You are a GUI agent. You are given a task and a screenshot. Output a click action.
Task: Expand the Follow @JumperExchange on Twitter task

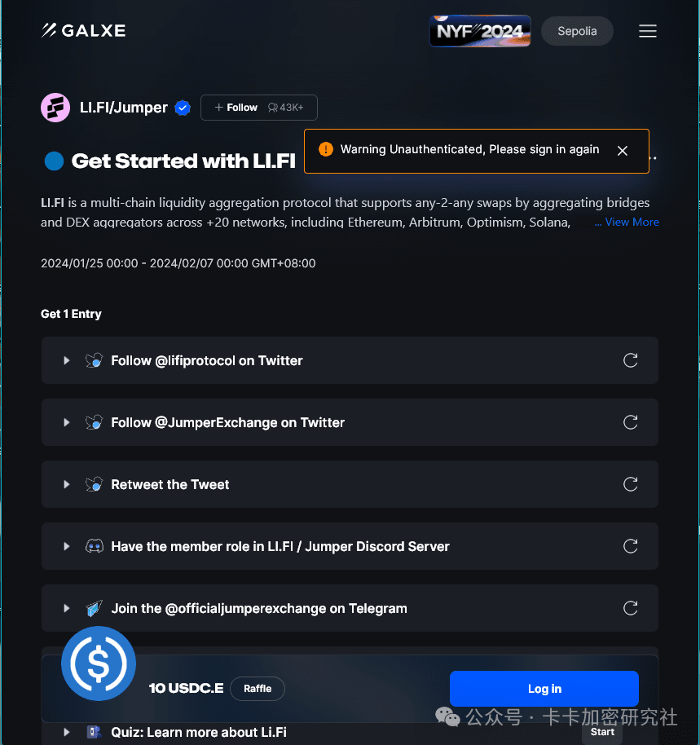67,422
